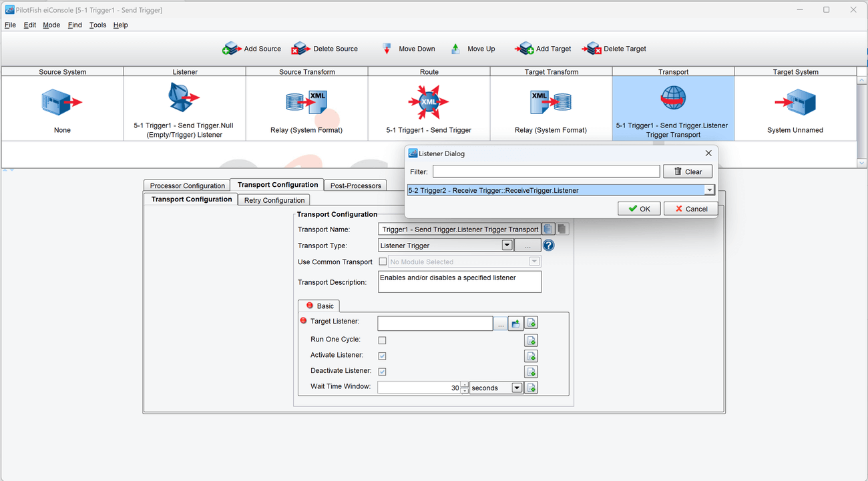The height and width of the screenshot is (481, 868).
Task: Click Clear button in Listener Dialog
Action: pyautogui.click(x=688, y=171)
